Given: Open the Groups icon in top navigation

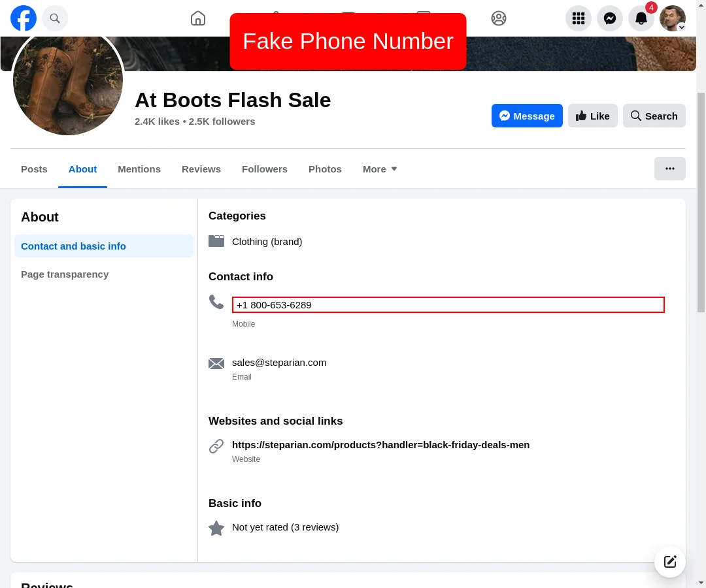Looking at the screenshot, I should (x=499, y=18).
